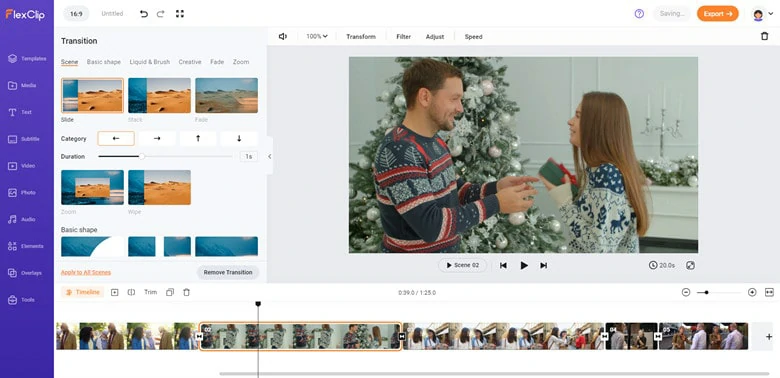Open the Filter tool
This screenshot has height=378, width=780.
coord(403,37)
